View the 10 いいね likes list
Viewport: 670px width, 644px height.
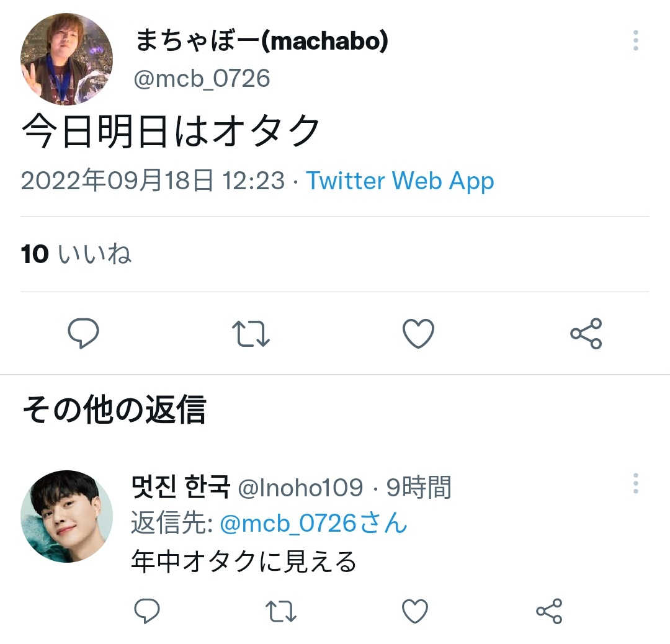(x=76, y=254)
